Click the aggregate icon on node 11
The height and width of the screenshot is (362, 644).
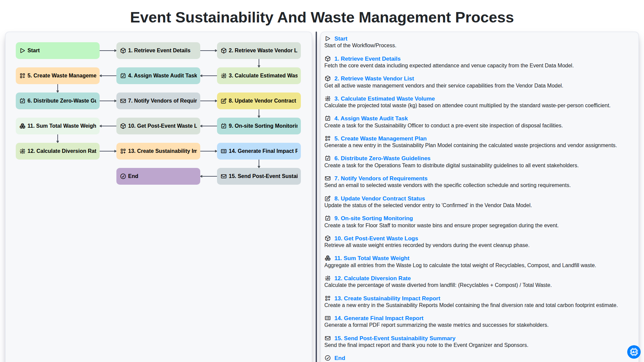pyautogui.click(x=22, y=126)
